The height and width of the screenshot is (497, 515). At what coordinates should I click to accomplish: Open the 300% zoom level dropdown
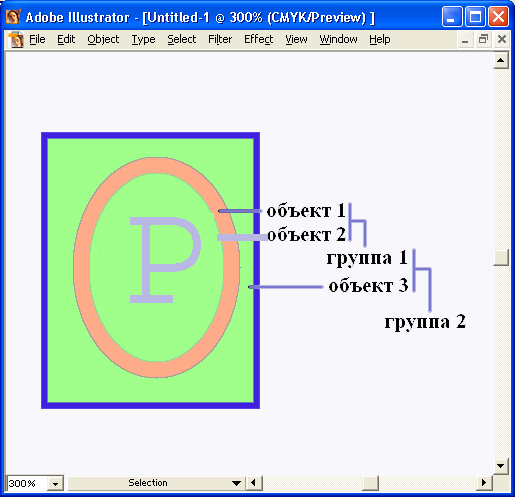click(x=55, y=483)
